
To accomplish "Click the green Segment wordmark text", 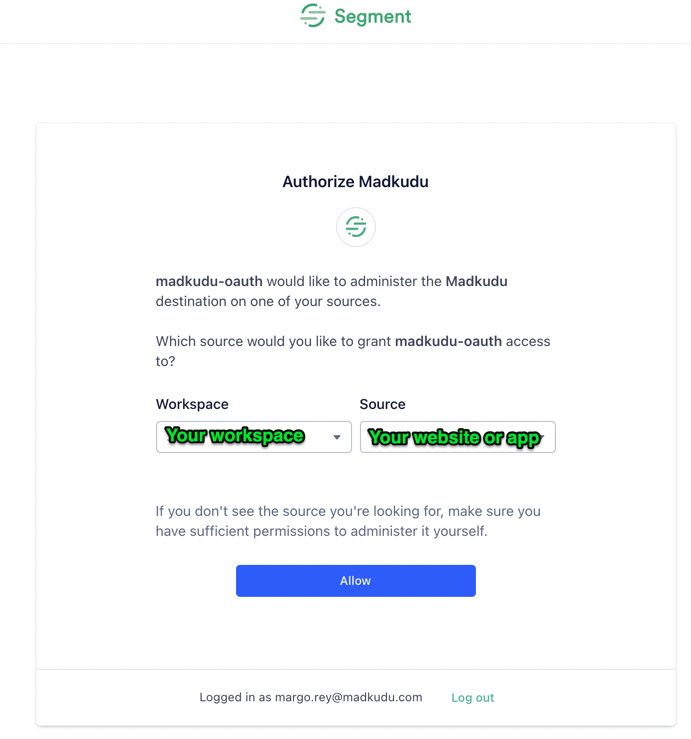I will [372, 17].
